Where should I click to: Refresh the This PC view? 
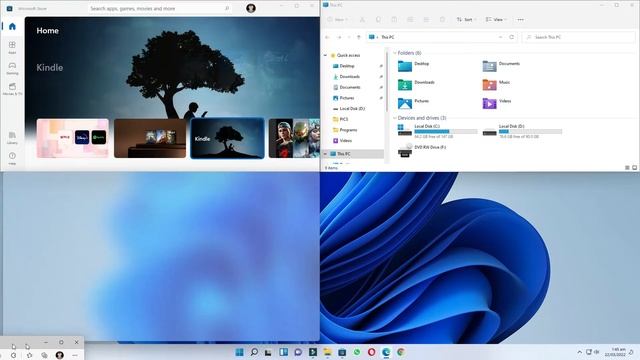pyautogui.click(x=511, y=37)
